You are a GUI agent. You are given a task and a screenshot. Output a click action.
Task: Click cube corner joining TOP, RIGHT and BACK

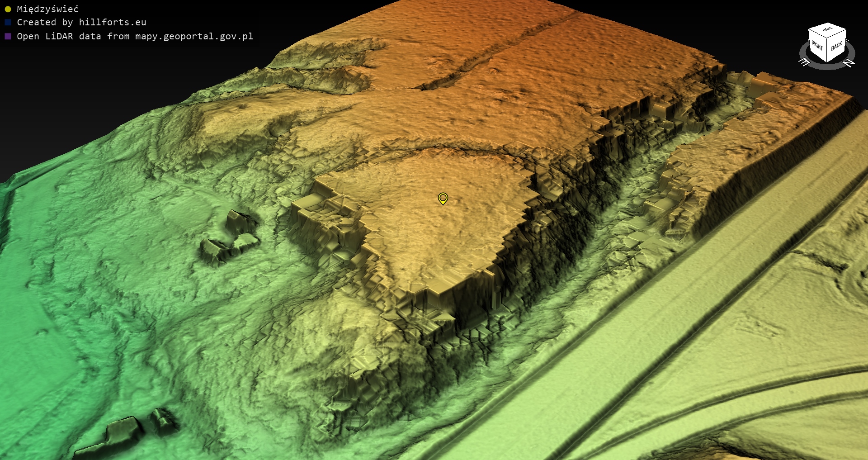pos(827,38)
